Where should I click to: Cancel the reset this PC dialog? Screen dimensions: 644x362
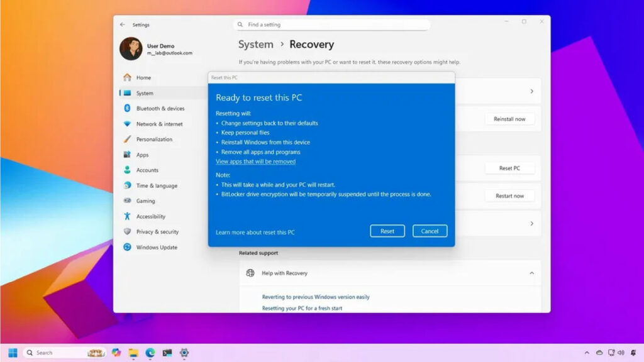pyautogui.click(x=430, y=231)
